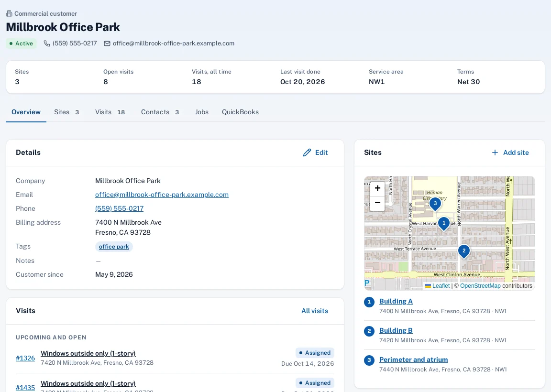Click the 7440 N Millbrook Ave site address

click(x=443, y=370)
